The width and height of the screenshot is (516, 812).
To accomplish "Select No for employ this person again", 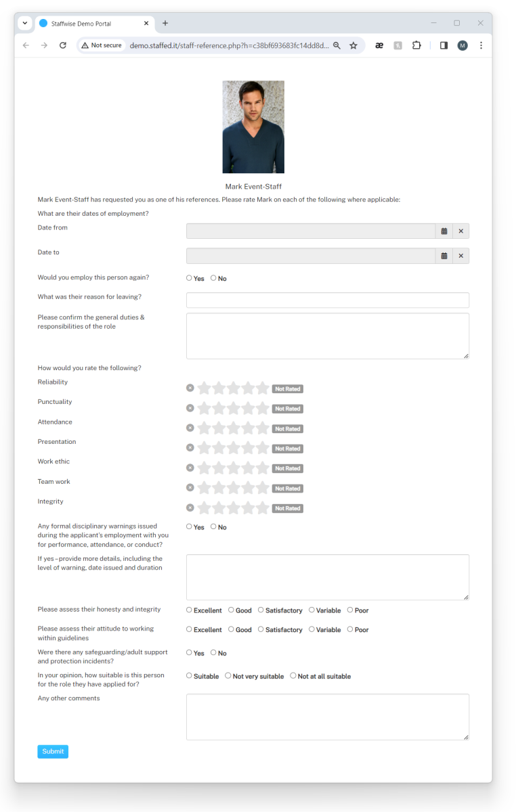I will click(213, 278).
